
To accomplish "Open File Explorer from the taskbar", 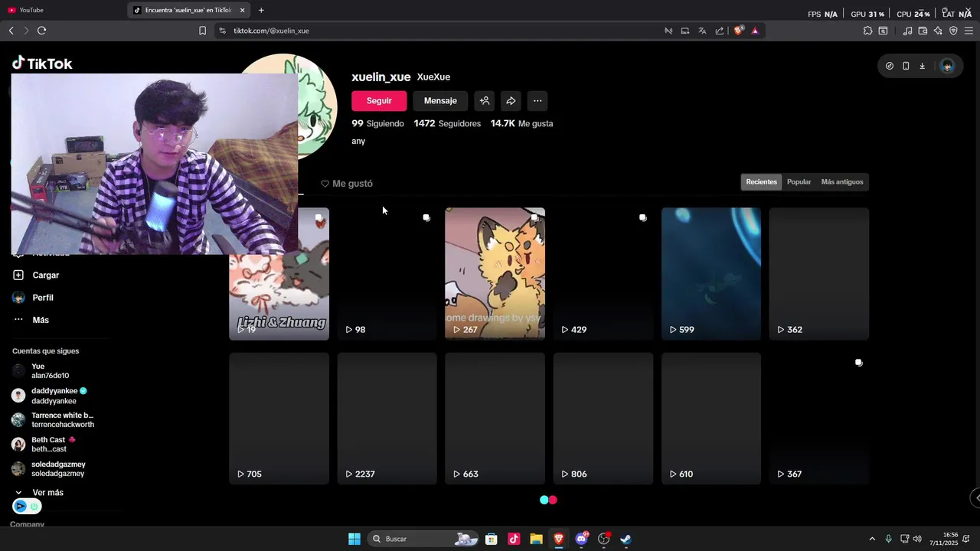I will 536,539.
